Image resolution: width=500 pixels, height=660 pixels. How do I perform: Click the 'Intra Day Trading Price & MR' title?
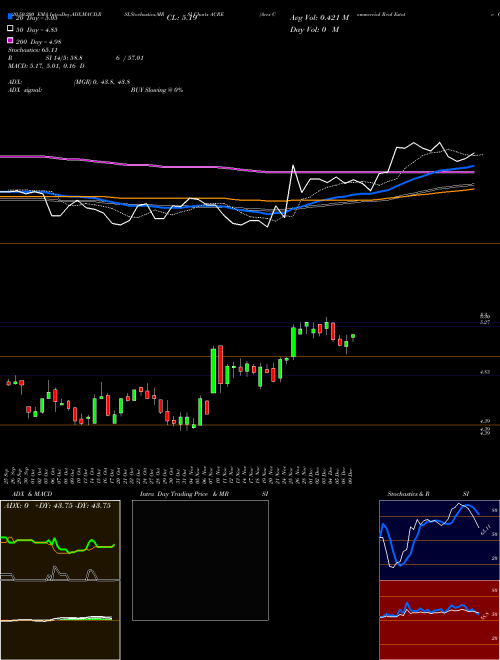point(184,494)
